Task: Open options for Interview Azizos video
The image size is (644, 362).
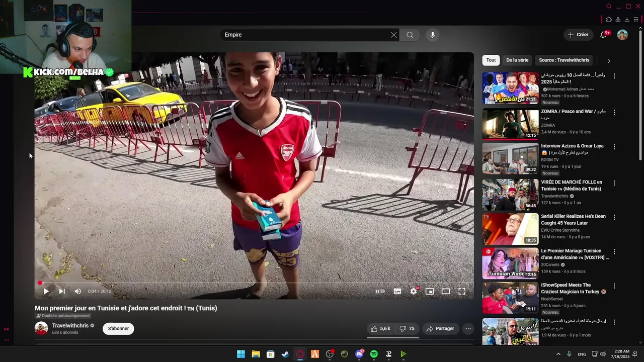Action: click(x=614, y=147)
